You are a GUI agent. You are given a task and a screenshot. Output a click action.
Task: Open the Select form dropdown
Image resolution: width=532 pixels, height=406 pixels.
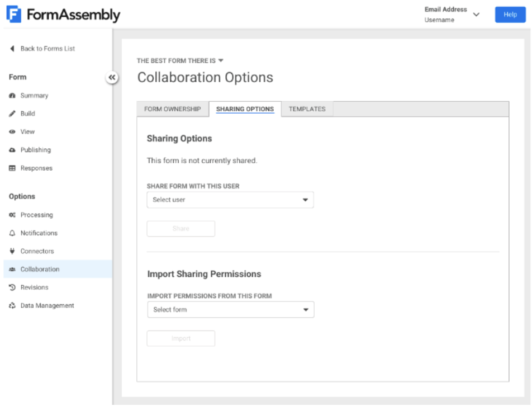coord(230,309)
